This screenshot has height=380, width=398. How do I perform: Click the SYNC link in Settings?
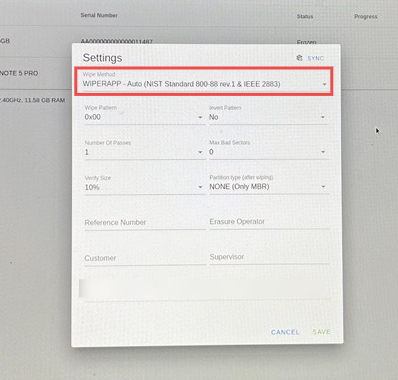coord(315,58)
